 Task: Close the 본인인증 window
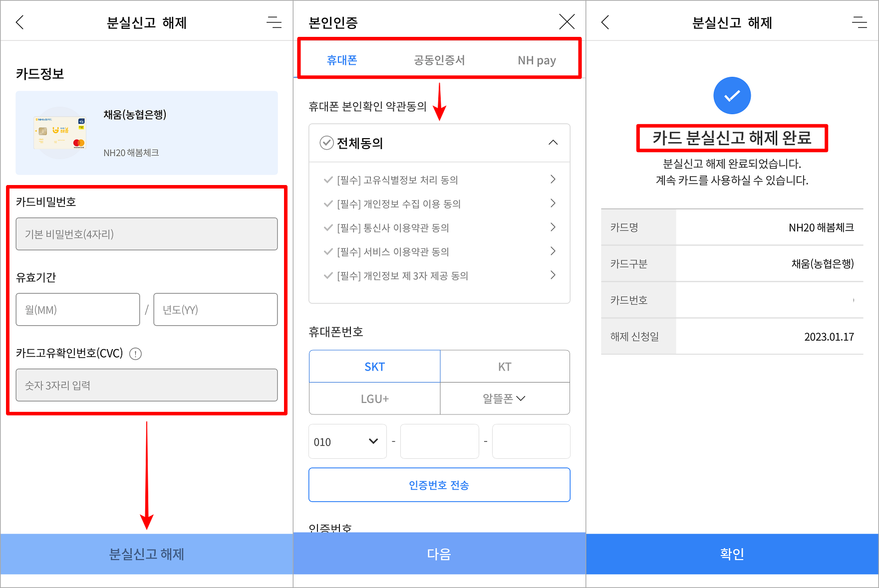(567, 21)
